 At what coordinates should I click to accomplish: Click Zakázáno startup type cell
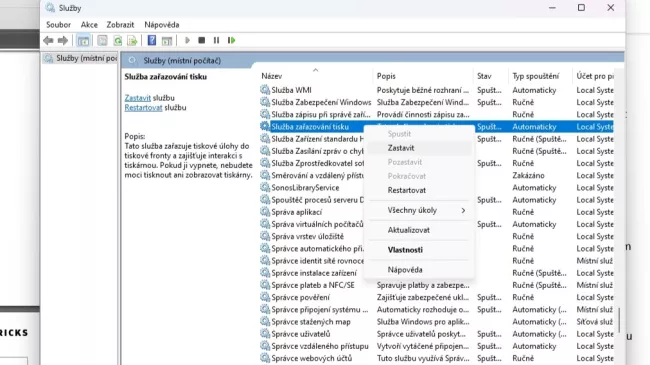(x=528, y=175)
